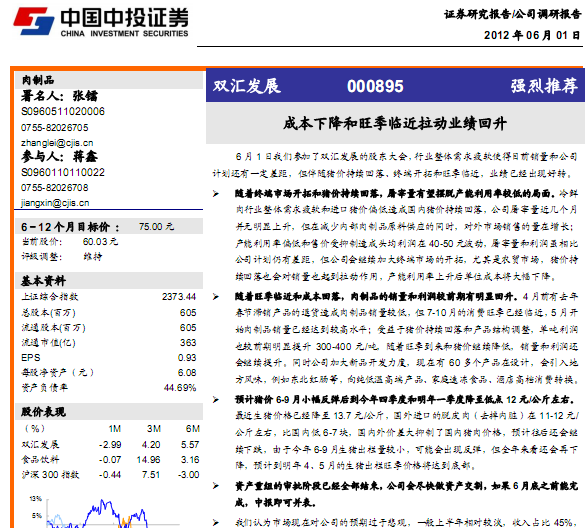The width and height of the screenshot is (588, 528).
Task: Select the index value 2373.44
Action: pyautogui.click(x=179, y=297)
